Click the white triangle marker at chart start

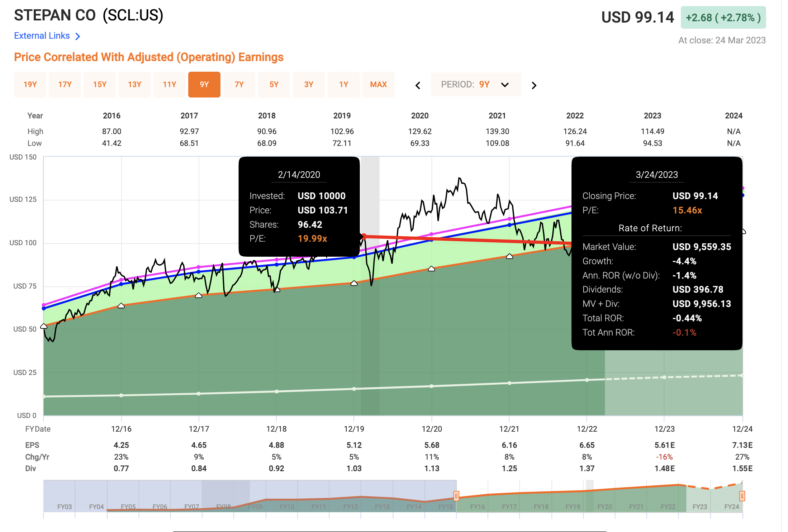point(44,326)
